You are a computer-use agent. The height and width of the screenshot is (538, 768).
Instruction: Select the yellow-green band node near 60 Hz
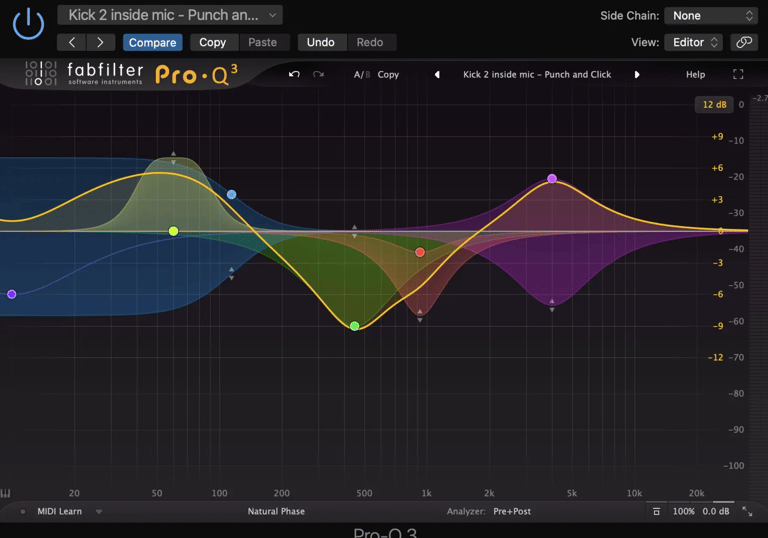point(173,231)
